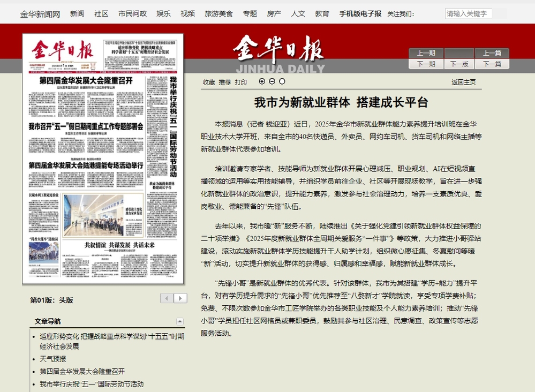The height and width of the screenshot is (392, 535).
Task: Click the 收藏 link
Action: pos(208,82)
